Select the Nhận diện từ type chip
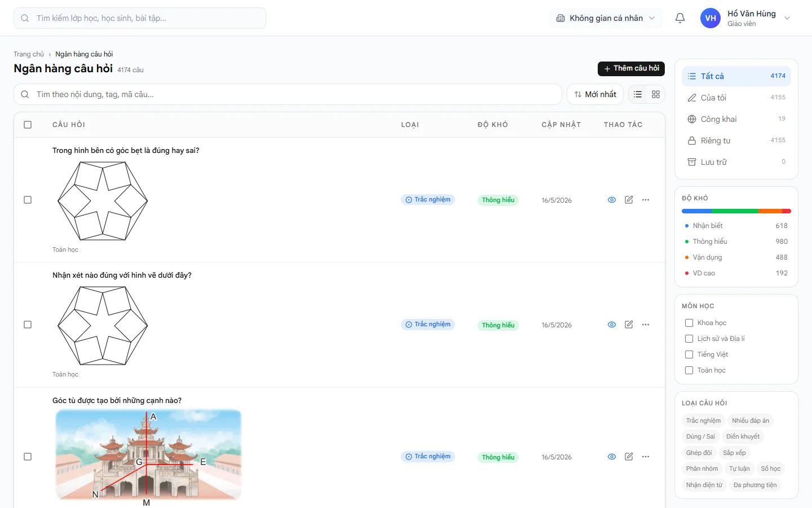The height and width of the screenshot is (508, 812). 704,485
